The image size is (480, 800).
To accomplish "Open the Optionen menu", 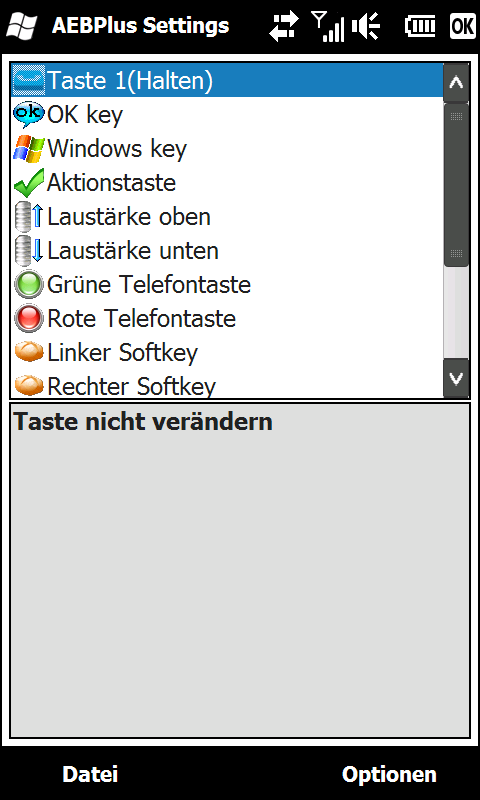I will [389, 774].
